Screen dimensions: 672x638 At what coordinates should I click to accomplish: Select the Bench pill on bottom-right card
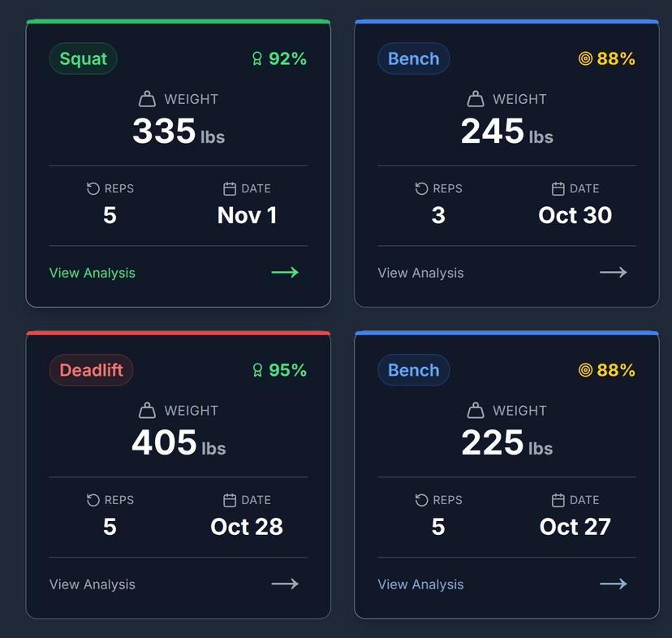click(x=413, y=370)
